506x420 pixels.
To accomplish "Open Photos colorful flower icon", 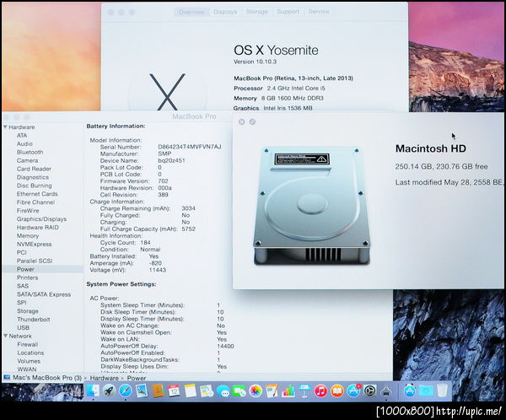I will pyautogui.click(x=256, y=391).
